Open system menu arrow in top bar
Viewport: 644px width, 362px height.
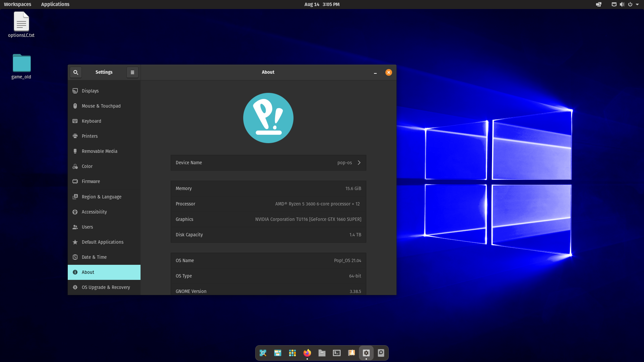tap(637, 4)
